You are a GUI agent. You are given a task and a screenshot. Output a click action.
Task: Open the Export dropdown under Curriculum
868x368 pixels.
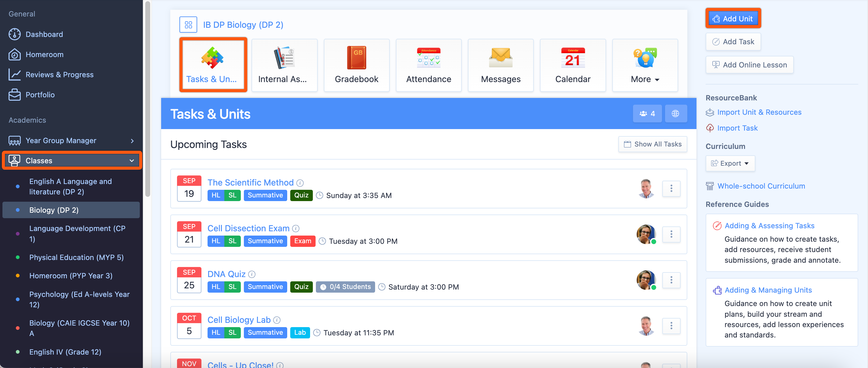[730, 164]
